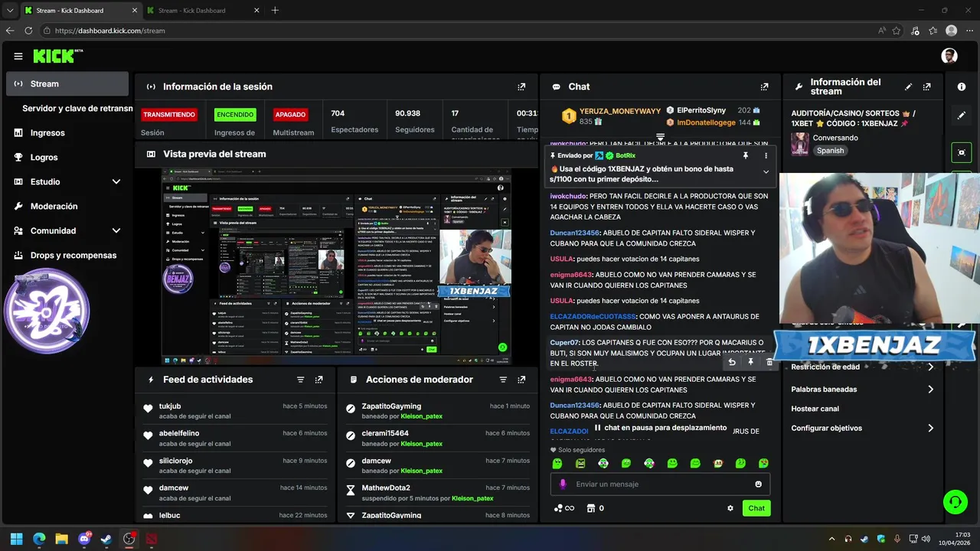Open the Configurar objetivos setting
The height and width of the screenshot is (551, 980).
click(863, 429)
